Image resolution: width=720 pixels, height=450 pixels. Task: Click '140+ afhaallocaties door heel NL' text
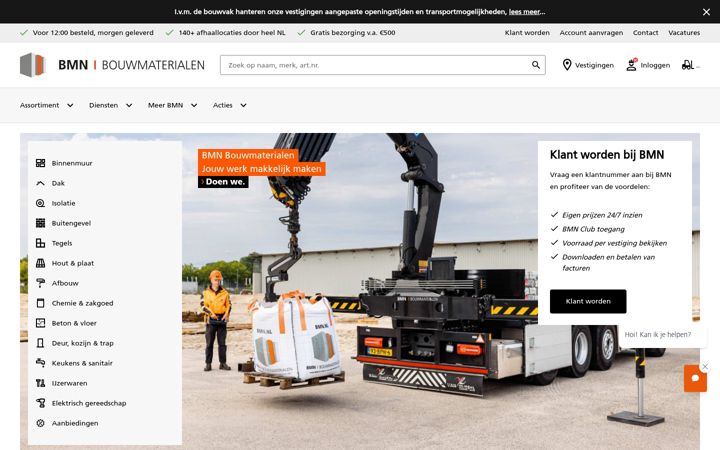click(x=232, y=33)
